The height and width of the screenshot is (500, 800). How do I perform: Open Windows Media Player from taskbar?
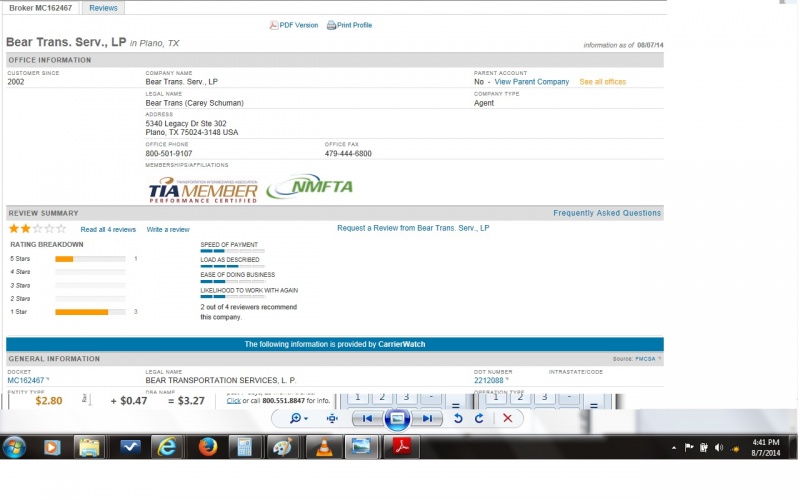(x=52, y=447)
